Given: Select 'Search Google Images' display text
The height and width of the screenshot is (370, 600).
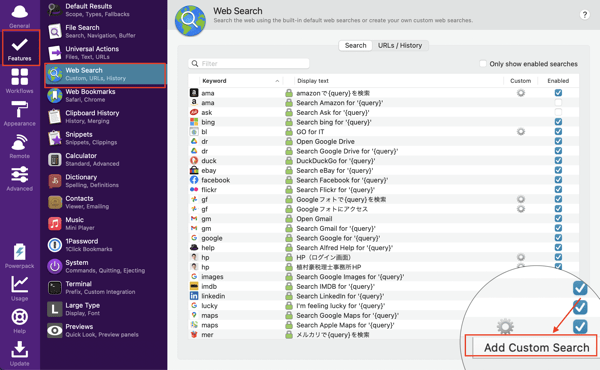Looking at the screenshot, I should (x=350, y=277).
